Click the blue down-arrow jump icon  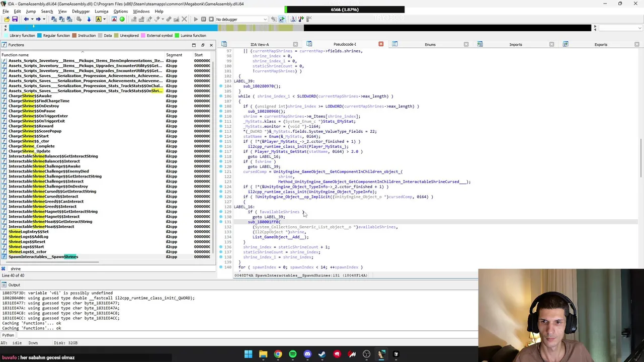click(89, 19)
